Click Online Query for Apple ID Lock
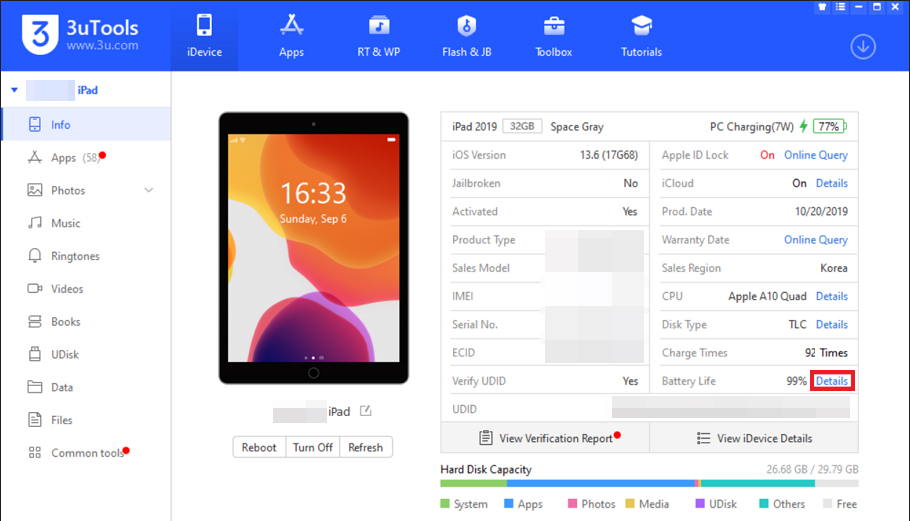Screen dimensions: 910x521 [x=815, y=155]
